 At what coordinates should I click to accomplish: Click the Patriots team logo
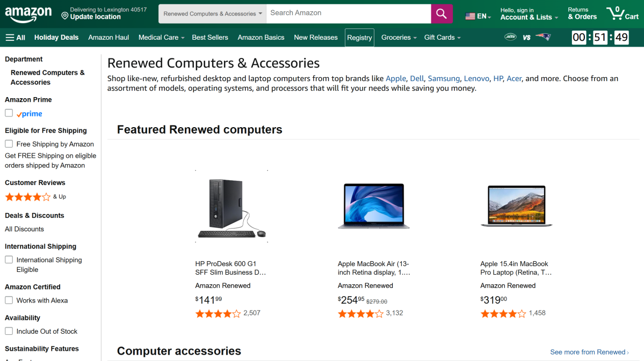(543, 37)
